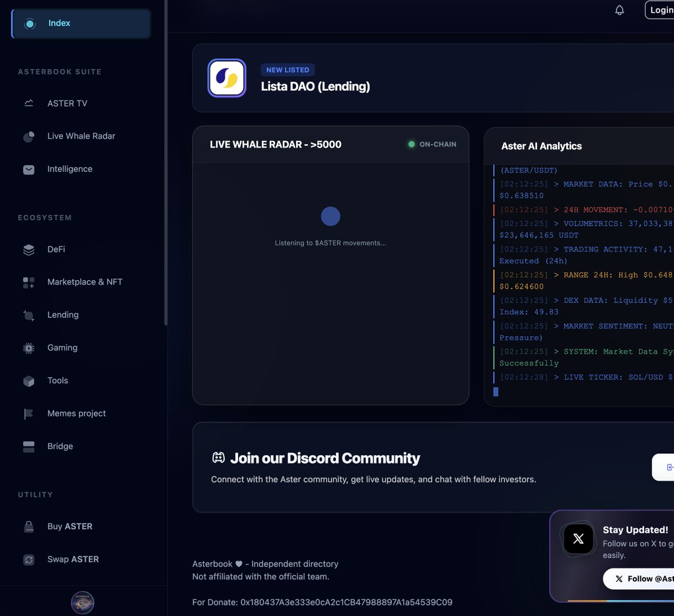The image size is (674, 616).
Task: Open Lending category label
Action: 63,315
